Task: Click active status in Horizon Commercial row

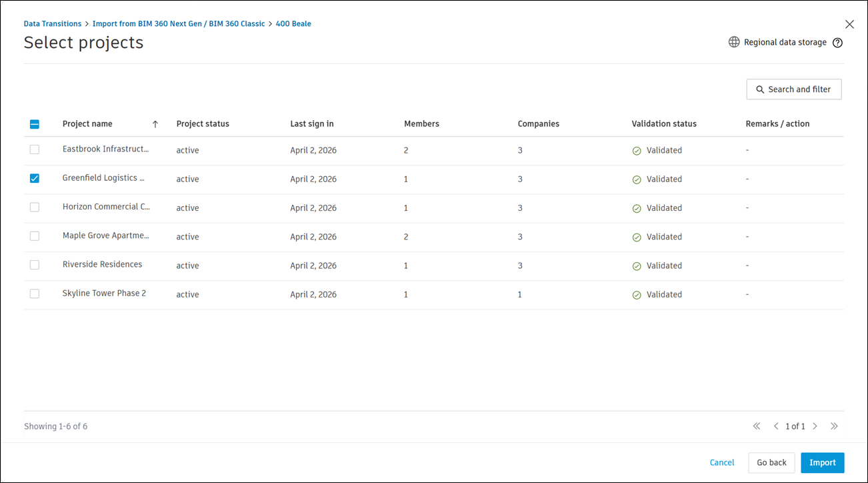Action: pos(188,208)
